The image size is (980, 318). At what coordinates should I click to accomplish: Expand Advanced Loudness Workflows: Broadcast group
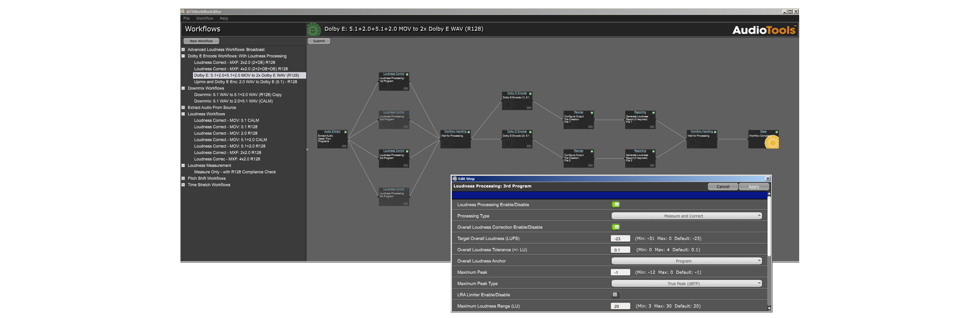tap(183, 49)
